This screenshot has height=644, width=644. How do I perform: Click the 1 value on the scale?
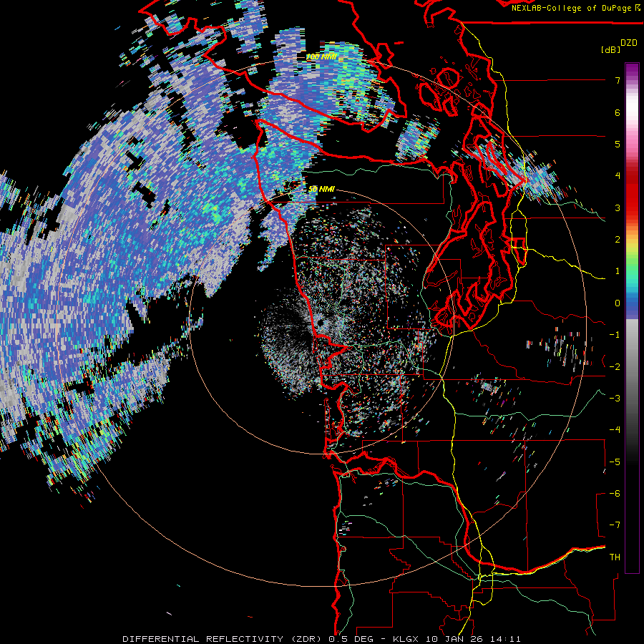coord(618,271)
